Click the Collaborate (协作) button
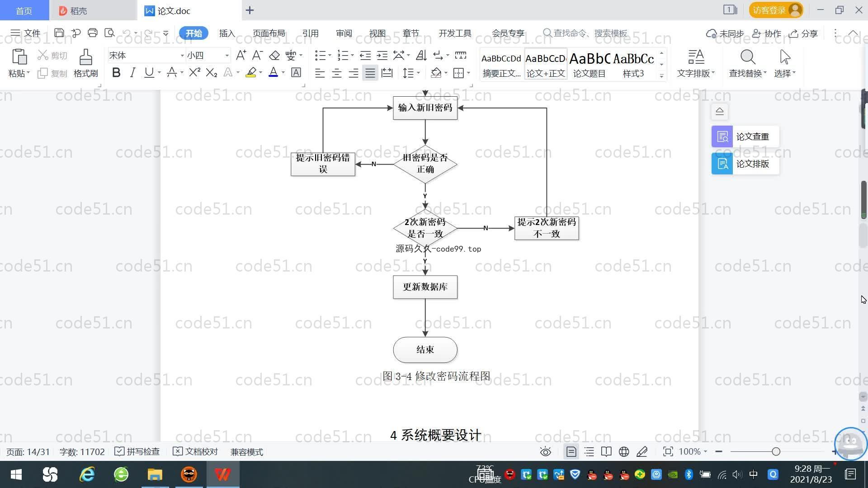 pyautogui.click(x=766, y=33)
